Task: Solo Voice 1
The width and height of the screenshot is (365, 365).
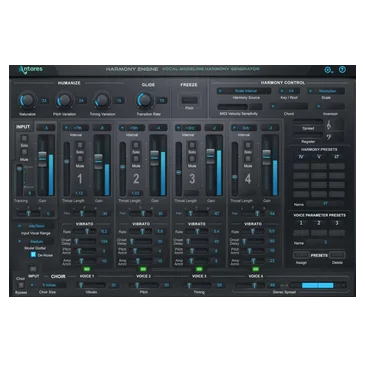Action: pos(80,145)
